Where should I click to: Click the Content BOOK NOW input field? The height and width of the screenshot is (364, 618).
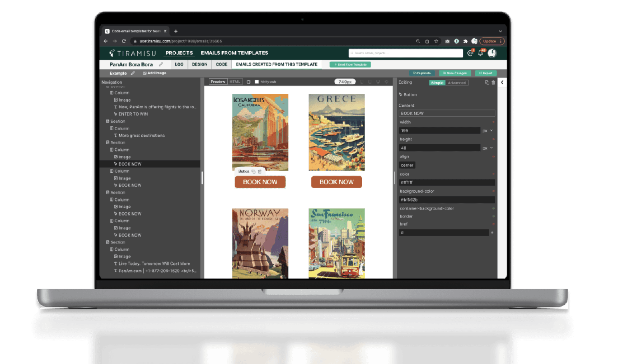pyautogui.click(x=447, y=113)
